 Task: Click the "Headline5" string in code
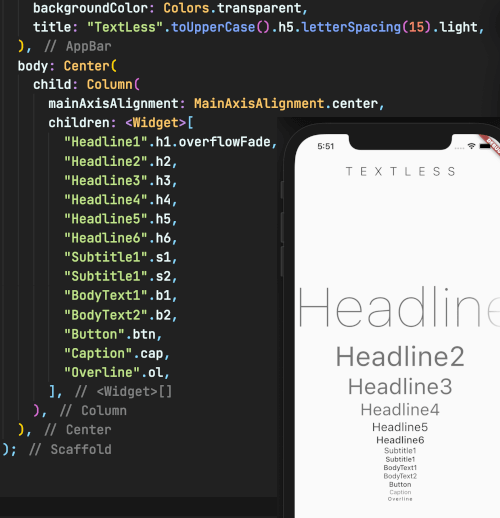(106, 219)
